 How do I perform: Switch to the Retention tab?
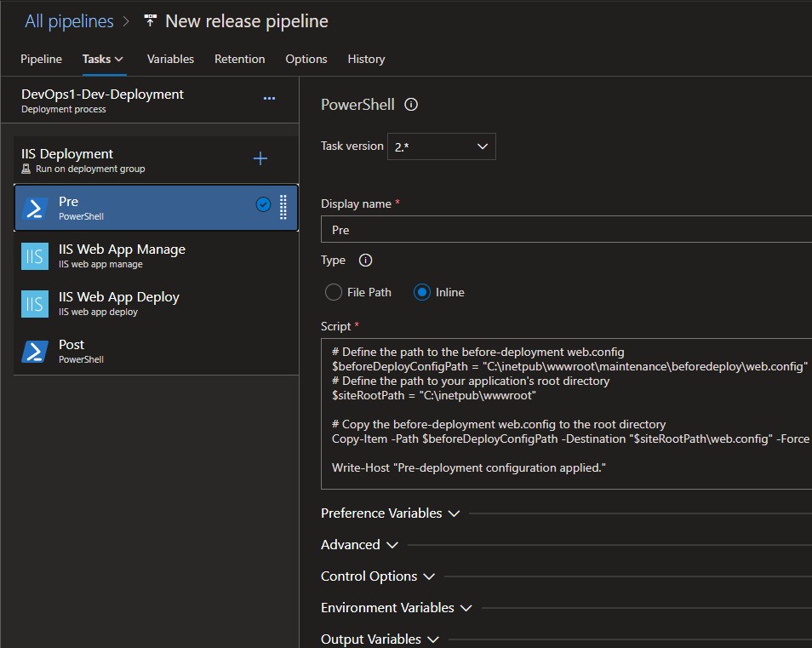tap(240, 59)
